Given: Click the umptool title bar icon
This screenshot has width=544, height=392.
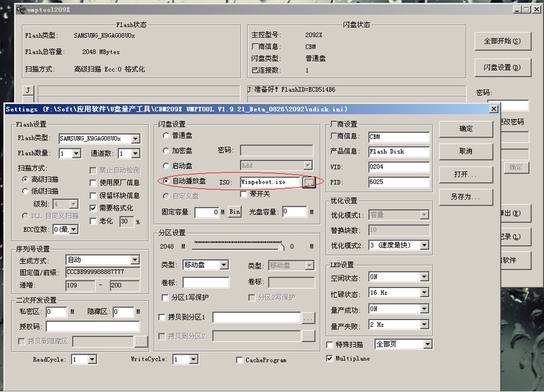Looking at the screenshot, I should 7,7.
